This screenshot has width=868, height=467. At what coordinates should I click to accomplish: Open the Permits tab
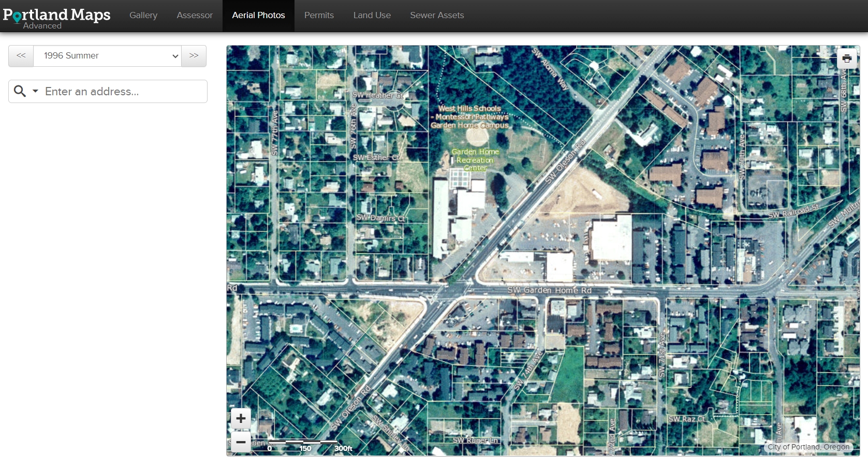tap(319, 16)
